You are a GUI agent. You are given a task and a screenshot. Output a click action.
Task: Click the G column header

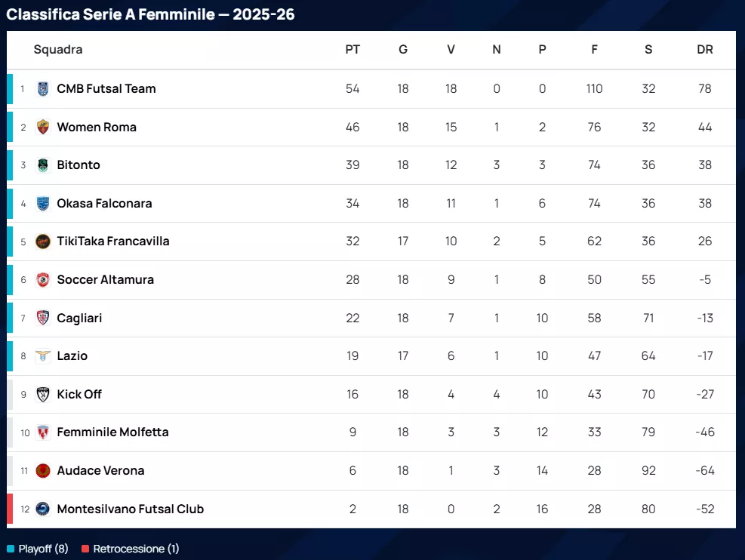coord(403,50)
